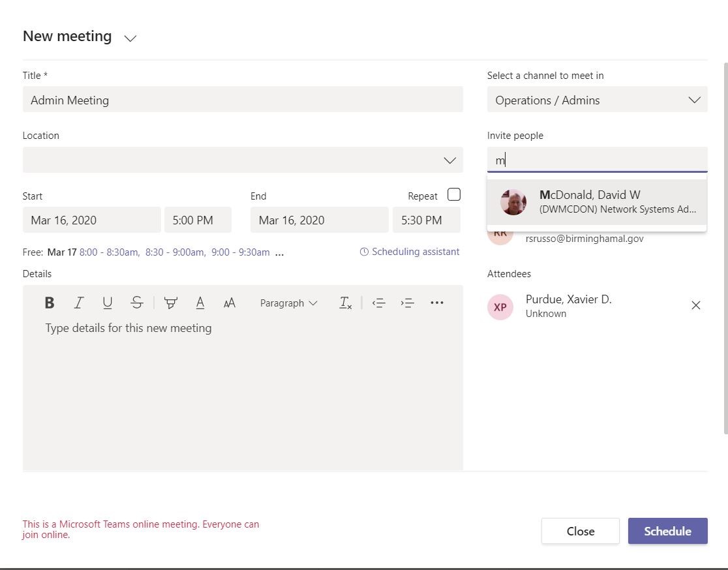Apply underline formatting in details editor
Image resolution: width=728 pixels, height=570 pixels.
pyautogui.click(x=107, y=303)
